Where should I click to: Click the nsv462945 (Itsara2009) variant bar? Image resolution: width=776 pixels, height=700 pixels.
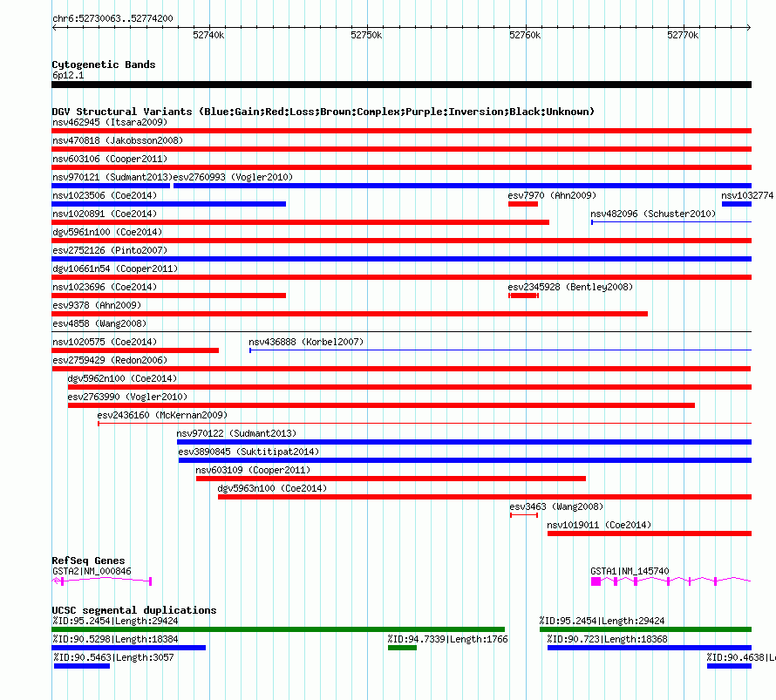[x=401, y=131]
